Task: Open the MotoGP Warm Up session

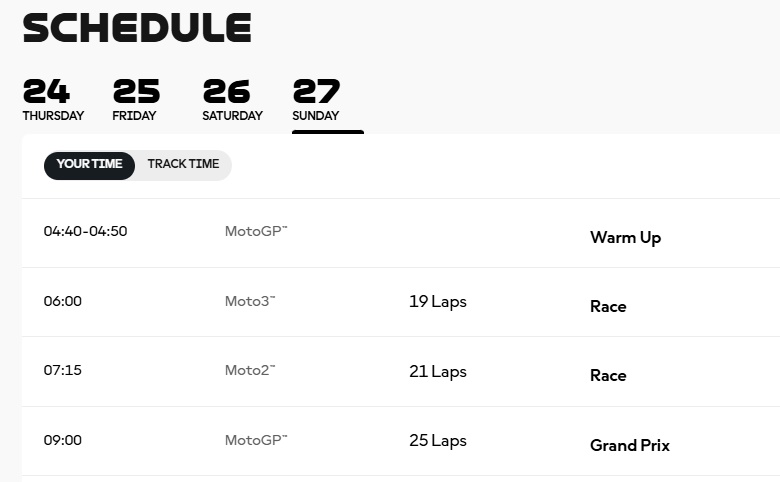Action: (x=625, y=238)
